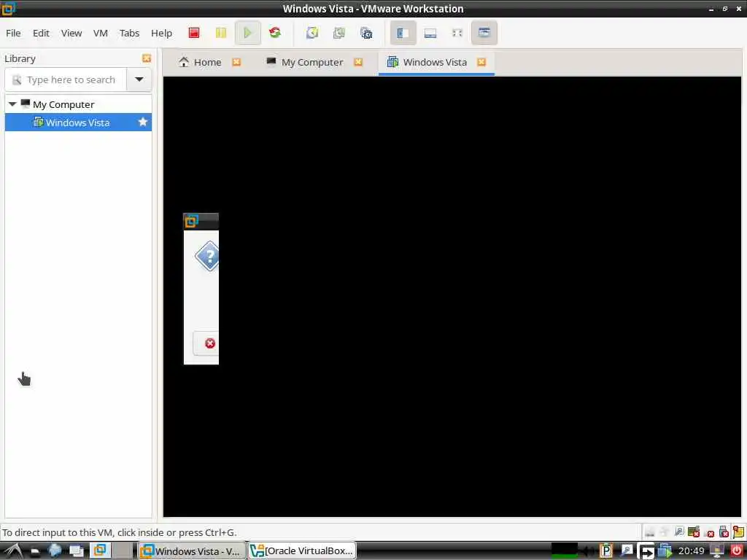Open the Tabs menu
Screen dimensions: 747x560
coord(129,33)
